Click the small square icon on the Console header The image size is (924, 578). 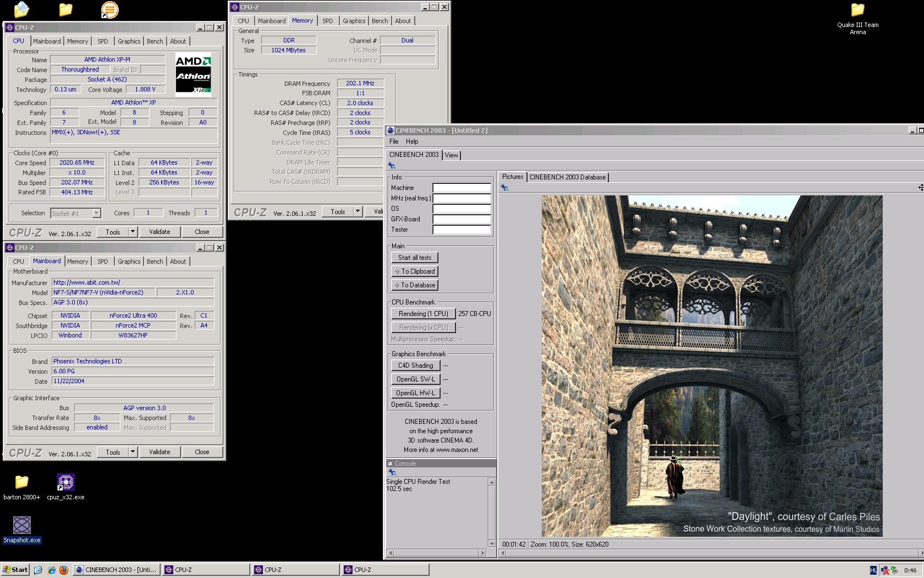pos(390,464)
